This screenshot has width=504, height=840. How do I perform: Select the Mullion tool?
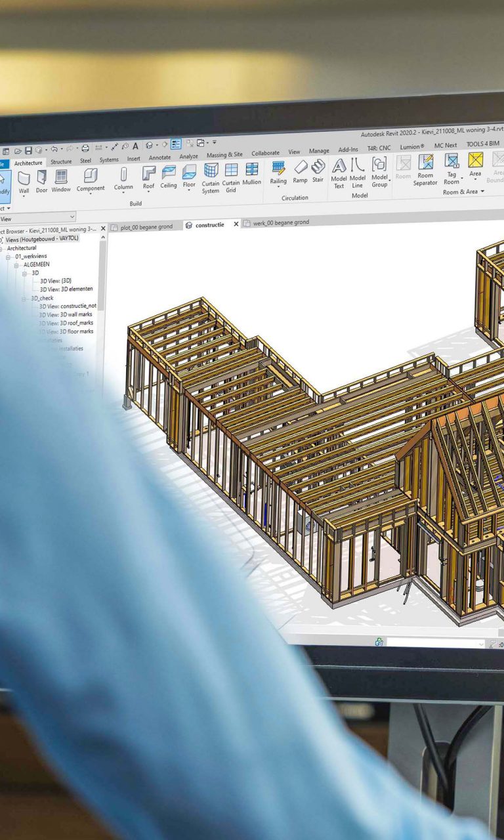(x=252, y=174)
